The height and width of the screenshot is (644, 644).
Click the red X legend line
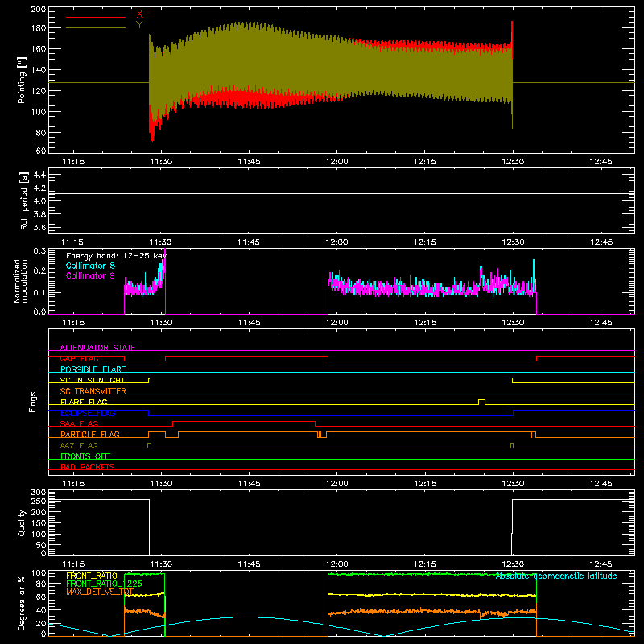pos(96,17)
